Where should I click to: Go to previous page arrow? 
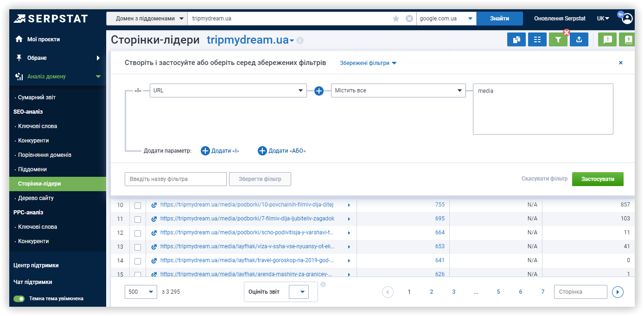(x=388, y=292)
